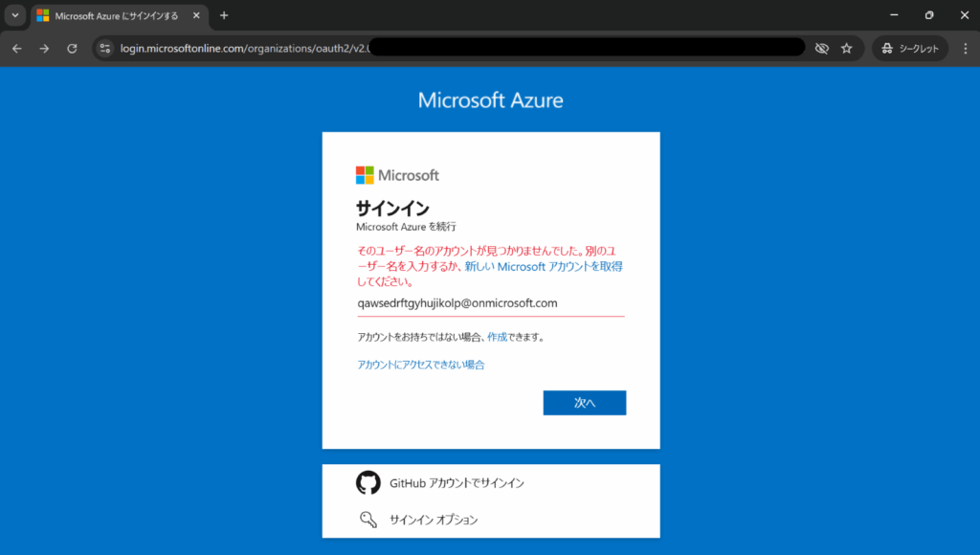Screen dimensions: 980x555
Task: Close the Microsoft Azure sign-in tab
Action: pyautogui.click(x=196, y=15)
